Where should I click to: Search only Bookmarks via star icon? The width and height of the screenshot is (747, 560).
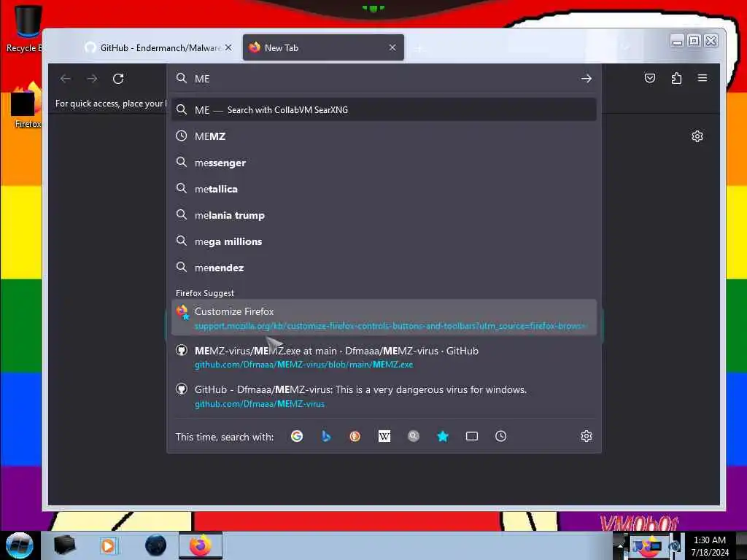(x=443, y=436)
